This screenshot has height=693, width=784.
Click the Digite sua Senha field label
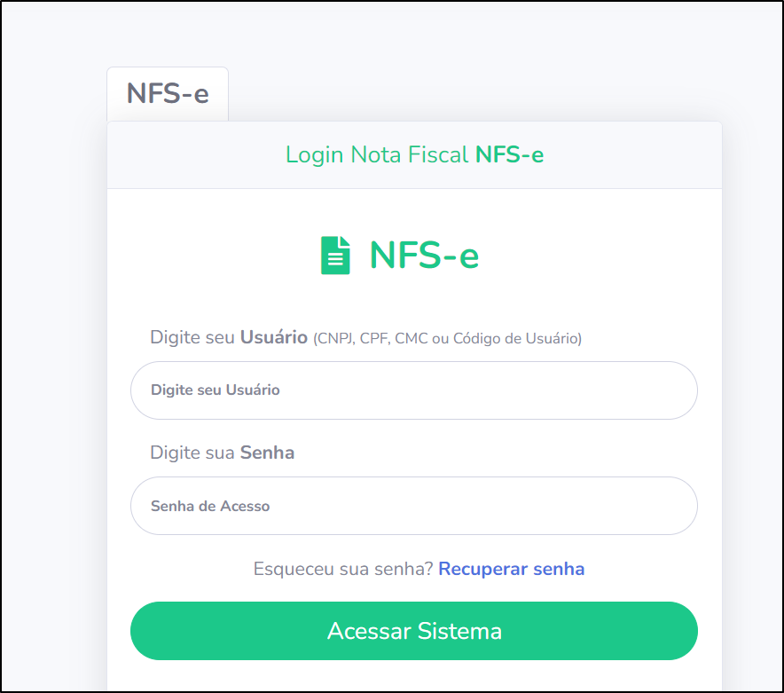pos(222,453)
